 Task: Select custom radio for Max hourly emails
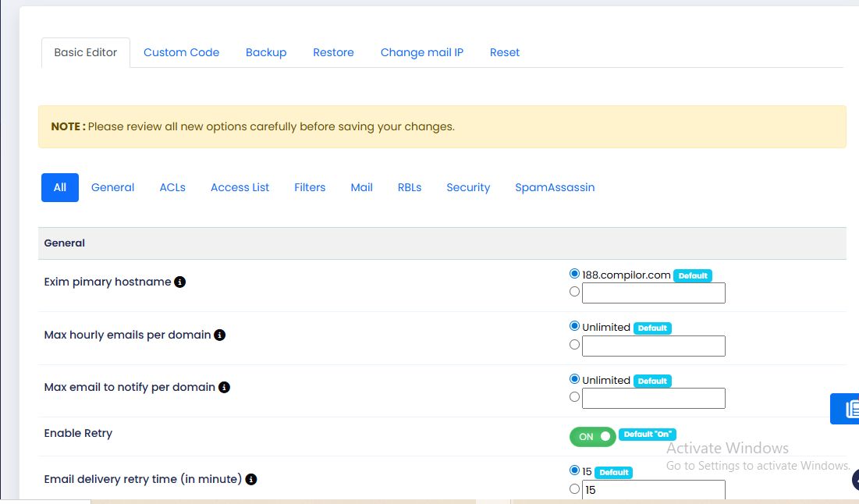(575, 344)
